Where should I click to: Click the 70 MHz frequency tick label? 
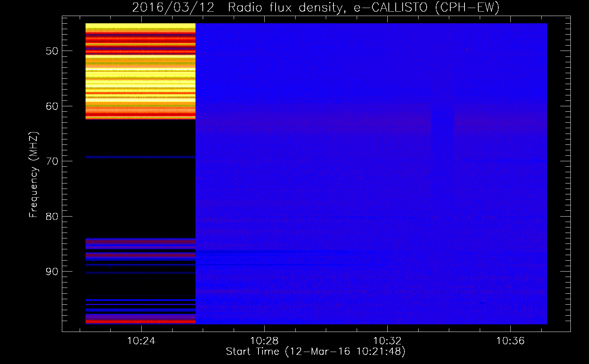tap(52, 161)
